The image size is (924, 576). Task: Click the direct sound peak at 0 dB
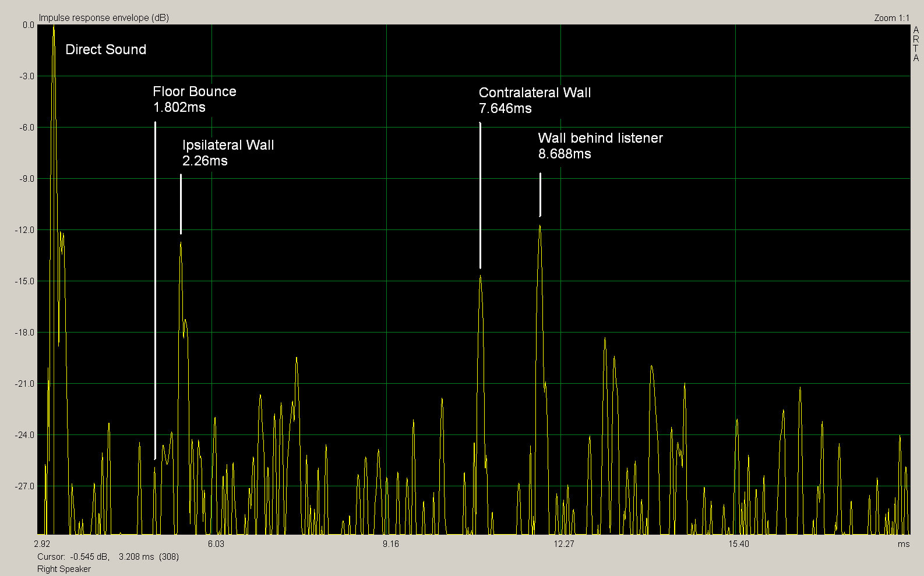54,27
